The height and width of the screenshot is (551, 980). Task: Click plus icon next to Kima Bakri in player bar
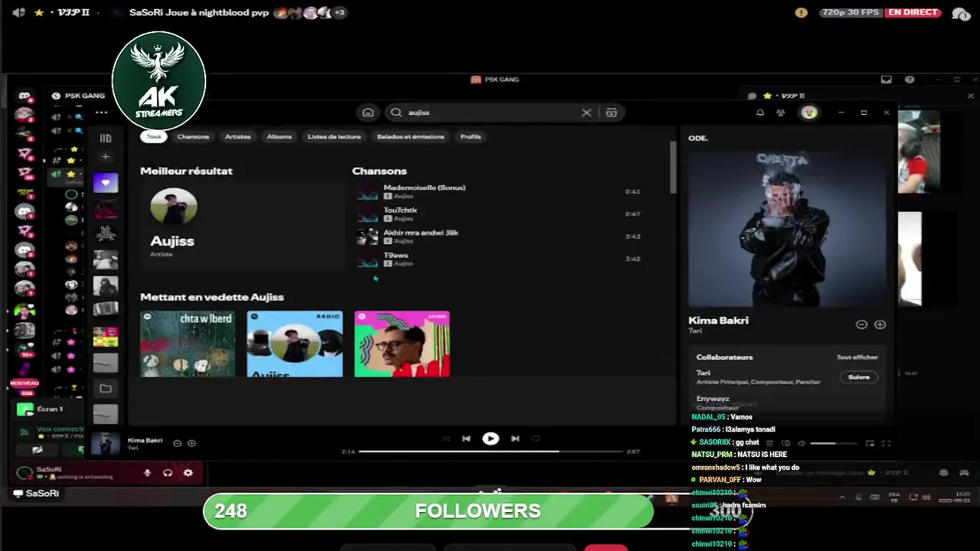pos(191,443)
